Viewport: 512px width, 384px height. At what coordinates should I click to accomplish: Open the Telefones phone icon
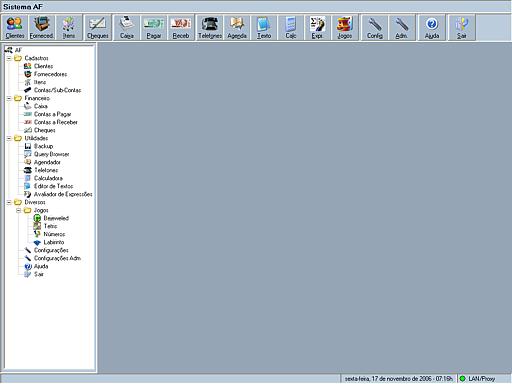(210, 27)
